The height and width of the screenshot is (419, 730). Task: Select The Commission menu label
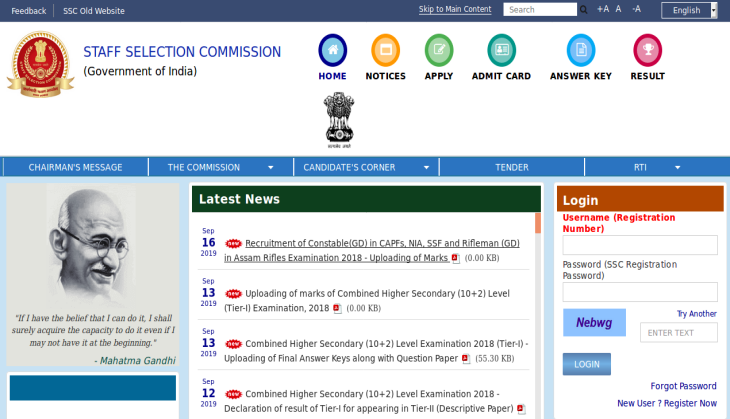204,167
